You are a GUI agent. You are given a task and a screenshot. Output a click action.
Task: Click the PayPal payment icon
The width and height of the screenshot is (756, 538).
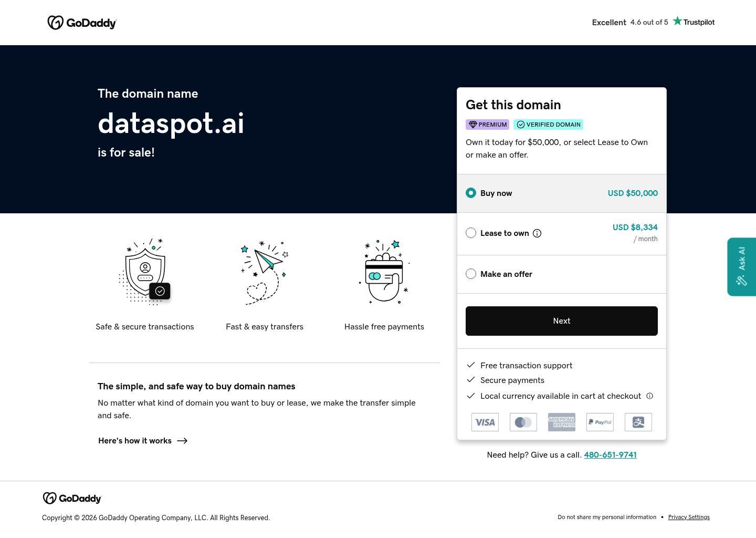coord(600,422)
